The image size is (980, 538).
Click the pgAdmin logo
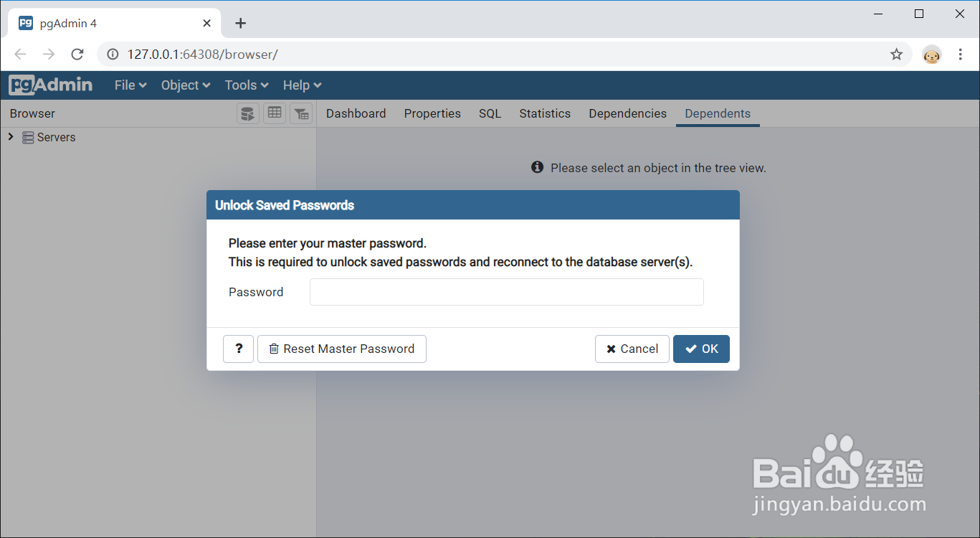click(x=51, y=85)
